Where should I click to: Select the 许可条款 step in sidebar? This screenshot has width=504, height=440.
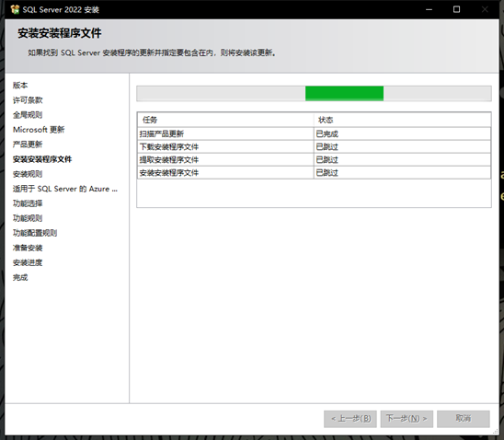tap(28, 100)
